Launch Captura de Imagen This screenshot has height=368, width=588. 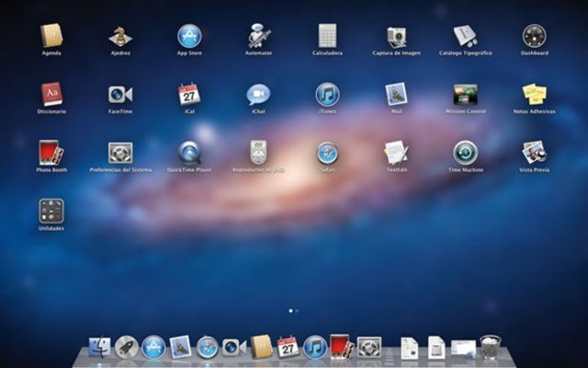click(396, 37)
